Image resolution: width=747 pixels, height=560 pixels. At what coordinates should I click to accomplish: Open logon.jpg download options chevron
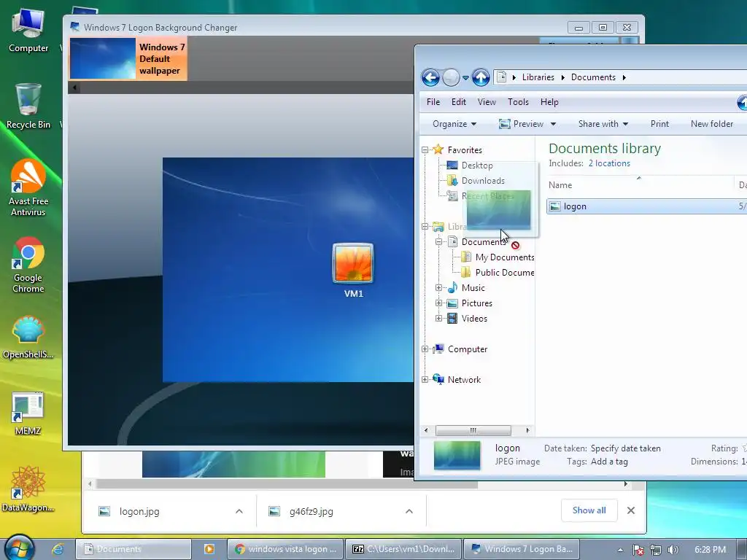(239, 511)
